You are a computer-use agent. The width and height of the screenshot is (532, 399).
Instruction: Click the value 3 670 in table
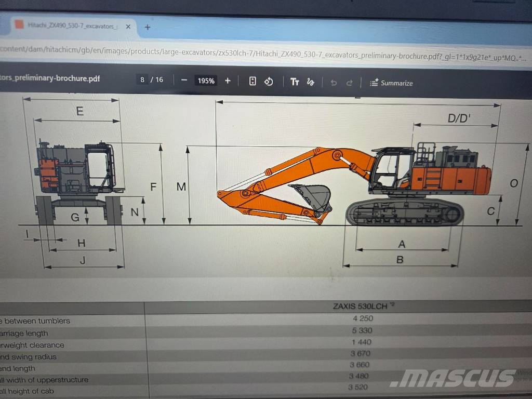(x=361, y=353)
